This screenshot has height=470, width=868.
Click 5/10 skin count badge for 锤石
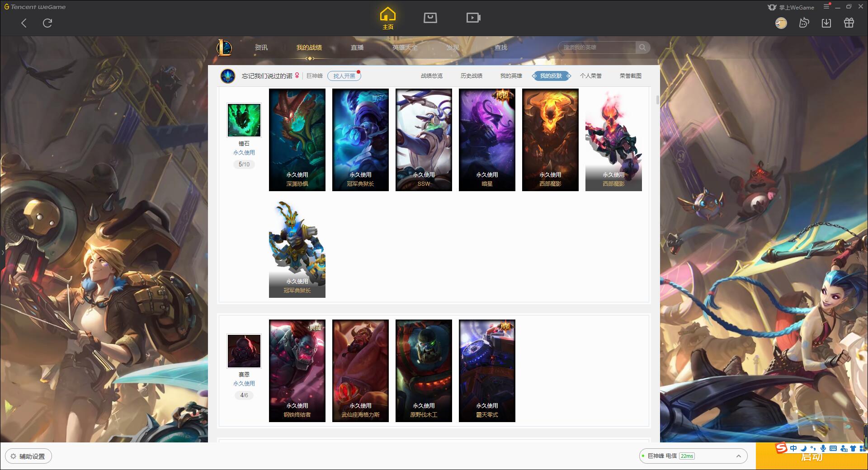pyautogui.click(x=244, y=164)
